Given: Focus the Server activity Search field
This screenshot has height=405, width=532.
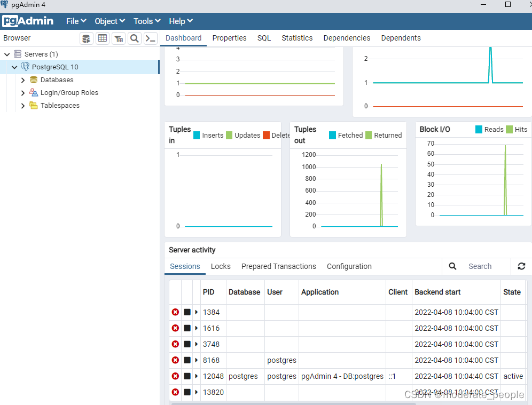Looking at the screenshot, I should [486, 266].
